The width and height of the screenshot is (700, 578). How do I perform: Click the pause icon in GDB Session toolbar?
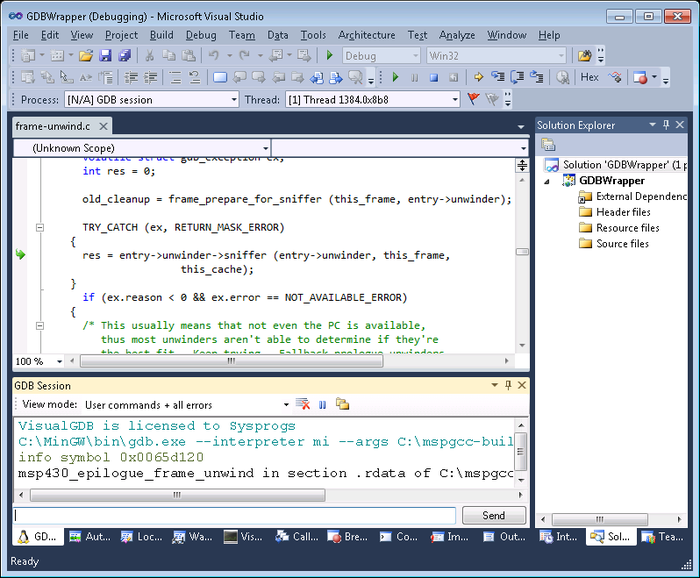coord(322,405)
